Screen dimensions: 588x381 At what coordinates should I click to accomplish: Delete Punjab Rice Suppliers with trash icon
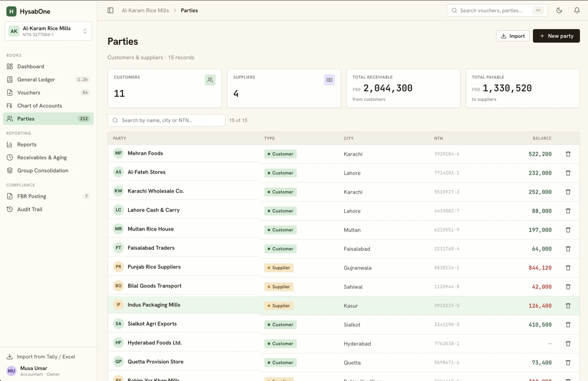[568, 268]
